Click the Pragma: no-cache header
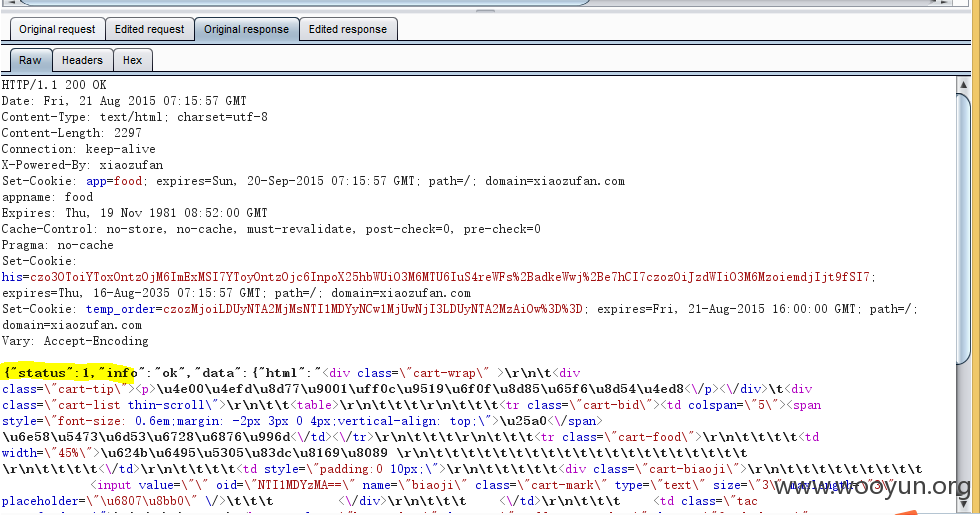Viewport: 980px width, 515px height. point(58,245)
